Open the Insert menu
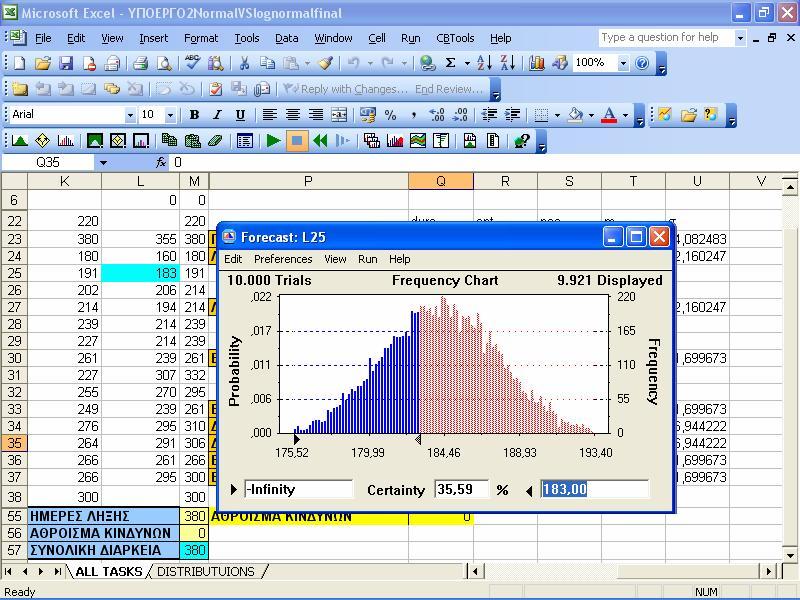This screenshot has width=800, height=600. (153, 38)
